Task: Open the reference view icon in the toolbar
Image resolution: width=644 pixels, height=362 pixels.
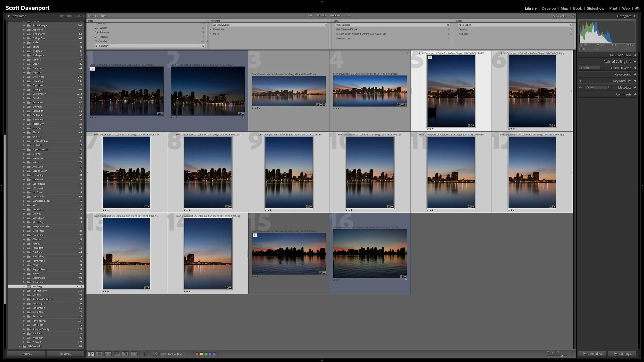Action: click(134, 354)
